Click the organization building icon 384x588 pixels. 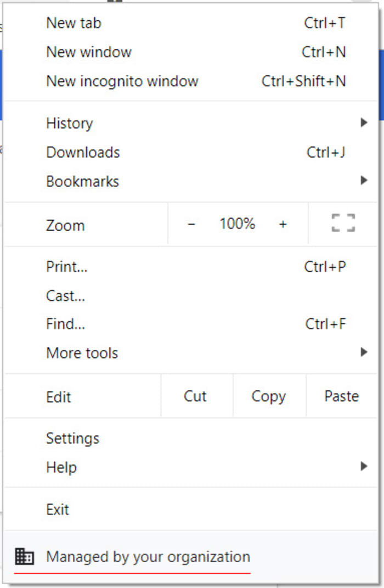[x=24, y=557]
